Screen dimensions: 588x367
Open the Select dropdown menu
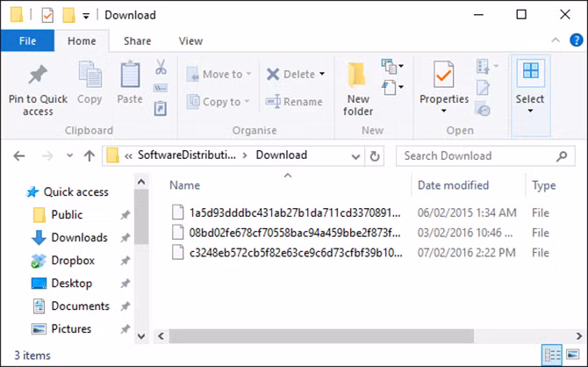tap(530, 88)
